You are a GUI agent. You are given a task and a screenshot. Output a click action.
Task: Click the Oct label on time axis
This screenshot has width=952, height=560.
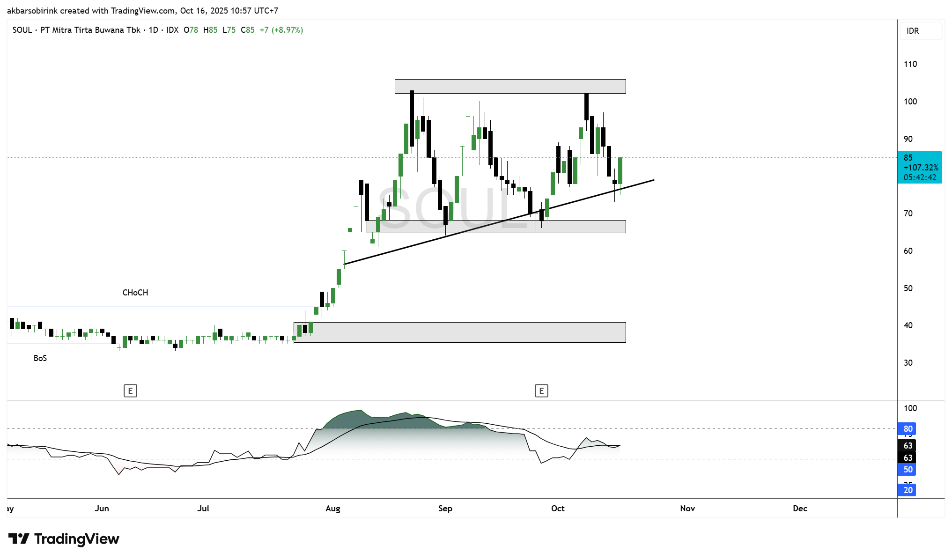click(x=558, y=508)
